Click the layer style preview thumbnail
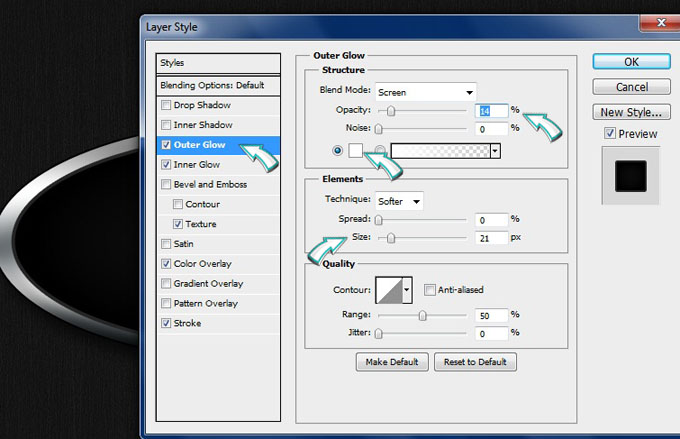The height and width of the screenshot is (439, 680). pyautogui.click(x=630, y=176)
